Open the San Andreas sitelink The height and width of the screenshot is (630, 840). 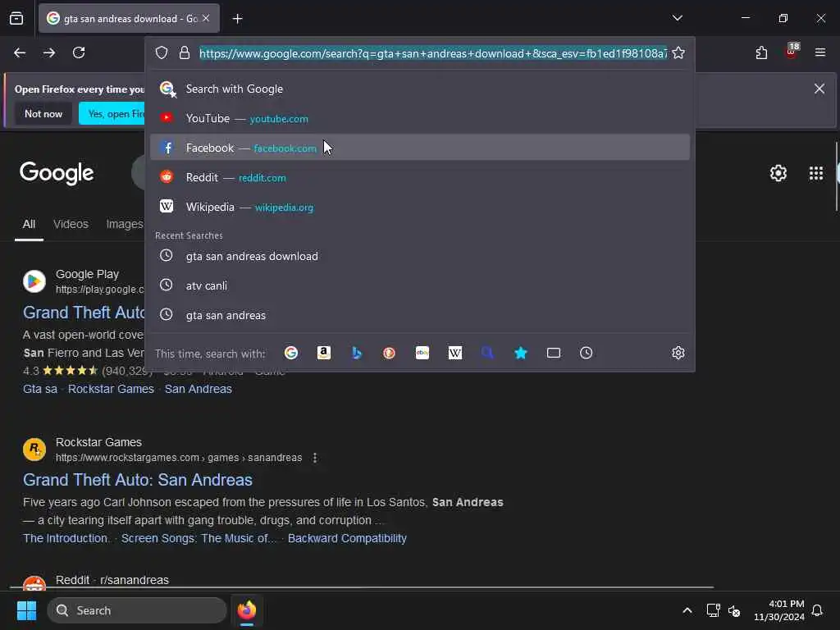click(199, 389)
